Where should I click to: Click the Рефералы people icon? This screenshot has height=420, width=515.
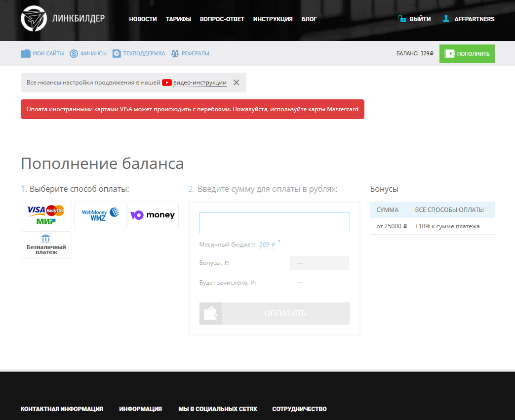click(x=175, y=53)
